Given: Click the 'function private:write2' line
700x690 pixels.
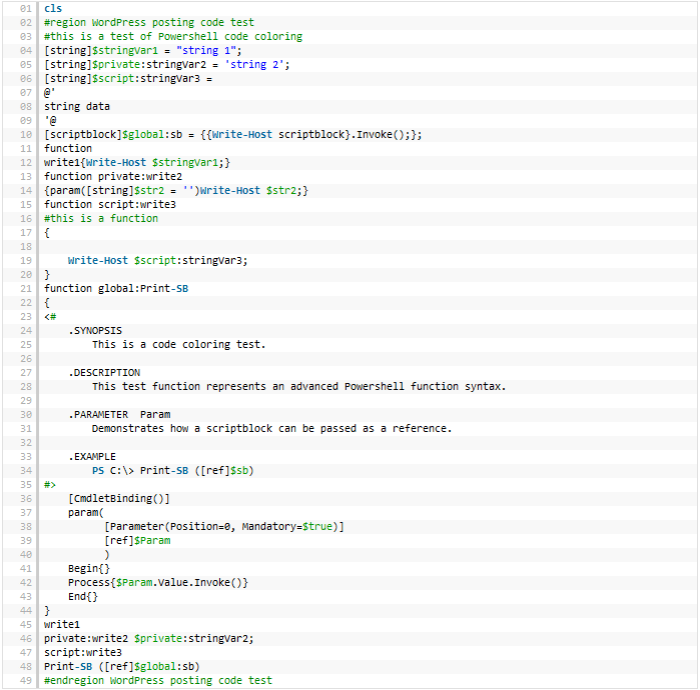Looking at the screenshot, I should pos(110,176).
